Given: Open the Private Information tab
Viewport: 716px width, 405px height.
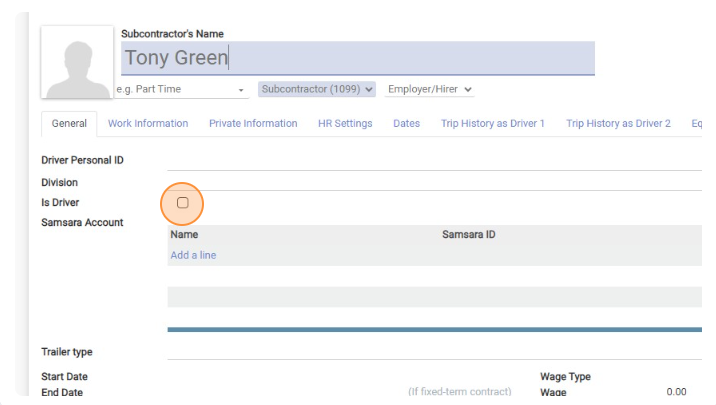Looking at the screenshot, I should [x=253, y=124].
